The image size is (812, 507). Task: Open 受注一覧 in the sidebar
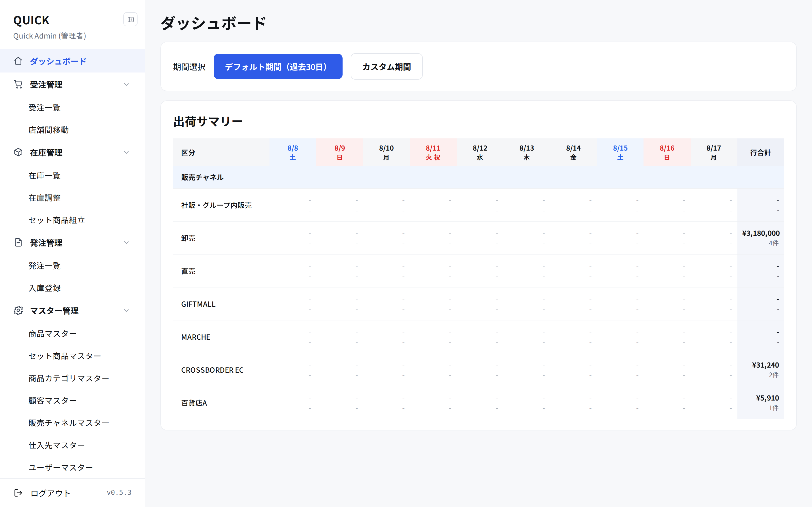pos(45,108)
